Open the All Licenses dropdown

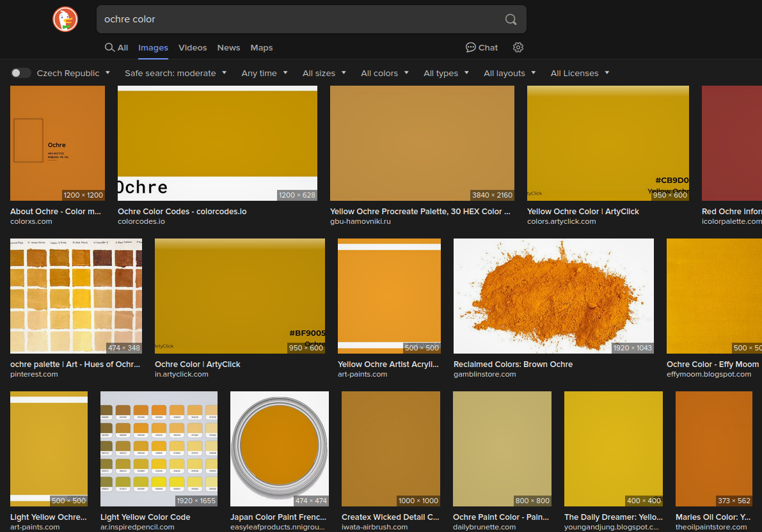[579, 73]
